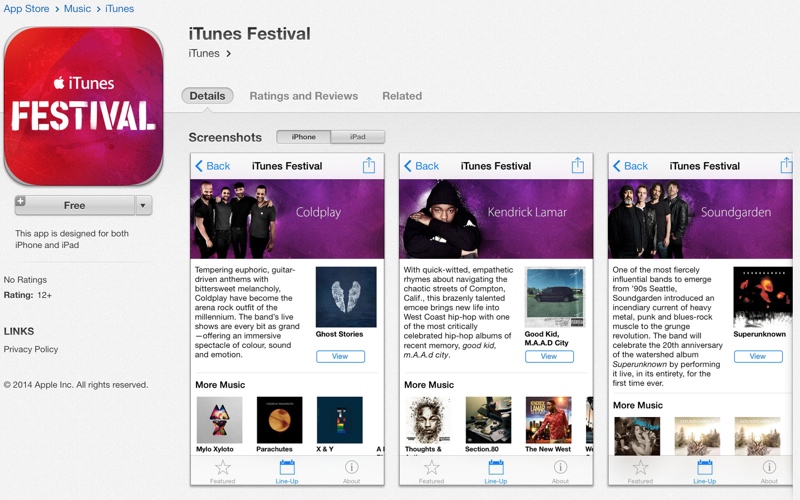Featured star icon under Coldplay screenshot
Image resolution: width=800 pixels, height=500 pixels.
click(x=222, y=467)
